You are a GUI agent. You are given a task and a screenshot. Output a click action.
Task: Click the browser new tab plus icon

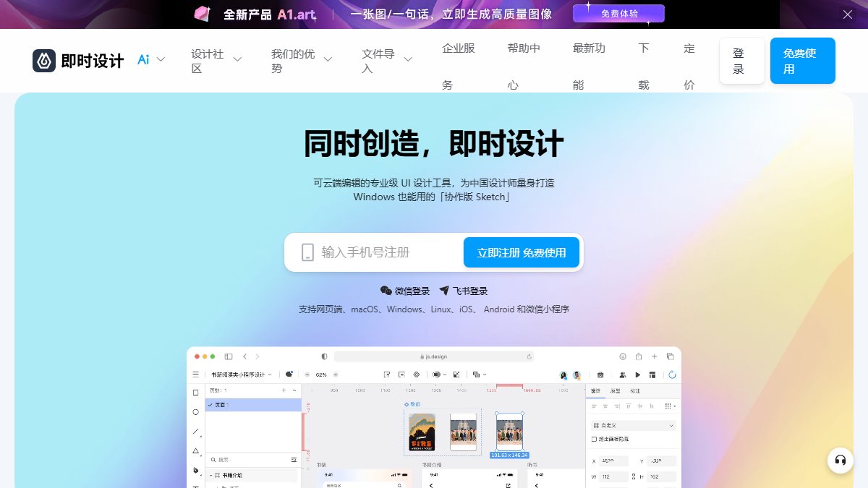[655, 356]
